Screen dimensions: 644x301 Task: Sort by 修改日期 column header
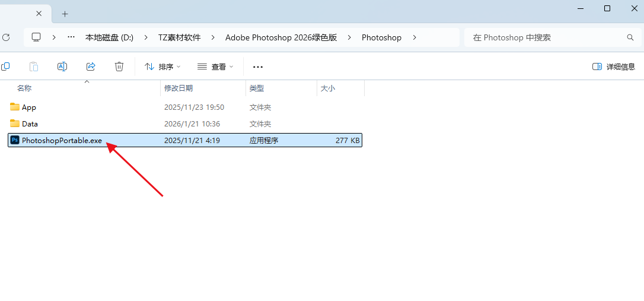click(x=178, y=88)
